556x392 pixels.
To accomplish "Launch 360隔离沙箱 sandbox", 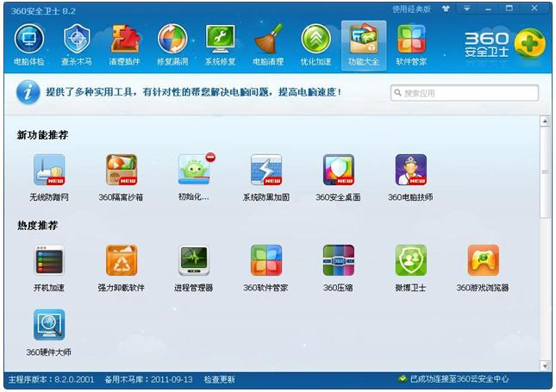I will coord(122,177).
